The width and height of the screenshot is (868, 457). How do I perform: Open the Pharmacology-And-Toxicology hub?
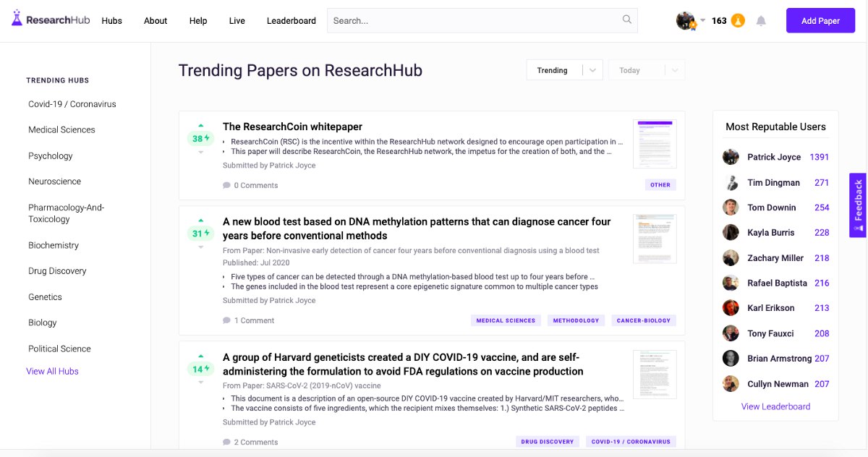pos(66,213)
